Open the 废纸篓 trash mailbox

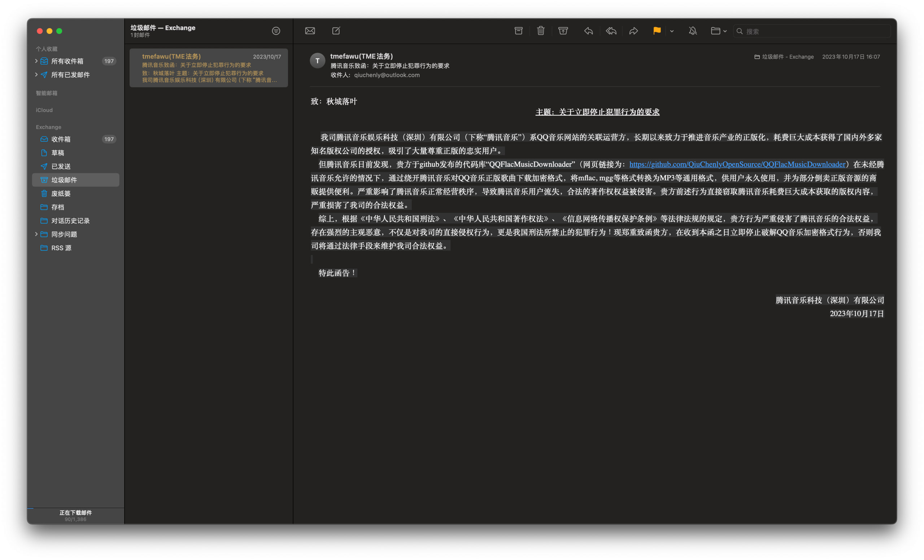[61, 193]
